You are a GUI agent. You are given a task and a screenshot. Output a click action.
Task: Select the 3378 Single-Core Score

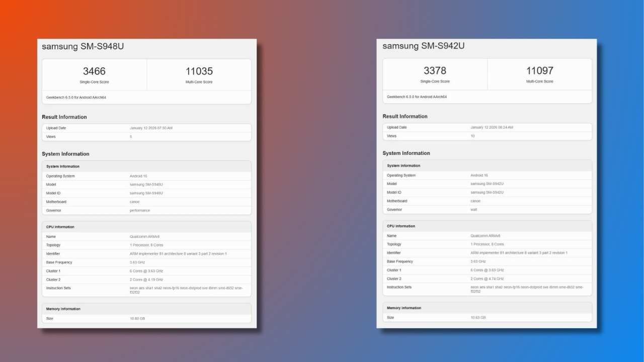click(435, 70)
